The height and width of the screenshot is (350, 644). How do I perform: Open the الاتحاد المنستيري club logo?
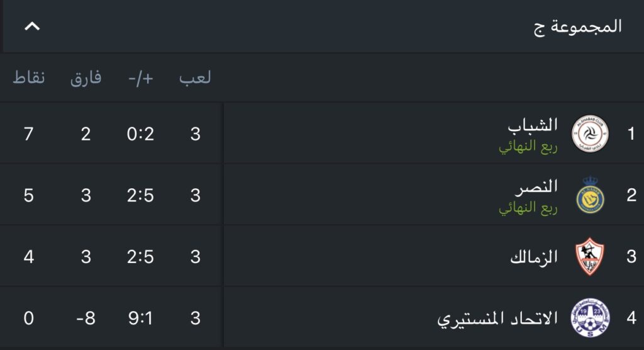point(590,318)
